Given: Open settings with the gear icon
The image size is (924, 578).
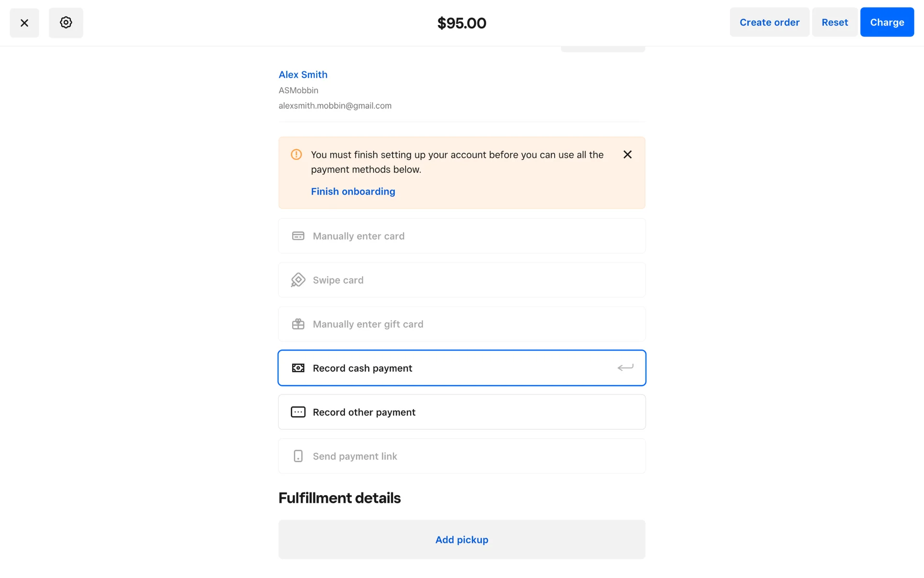Looking at the screenshot, I should point(66,23).
